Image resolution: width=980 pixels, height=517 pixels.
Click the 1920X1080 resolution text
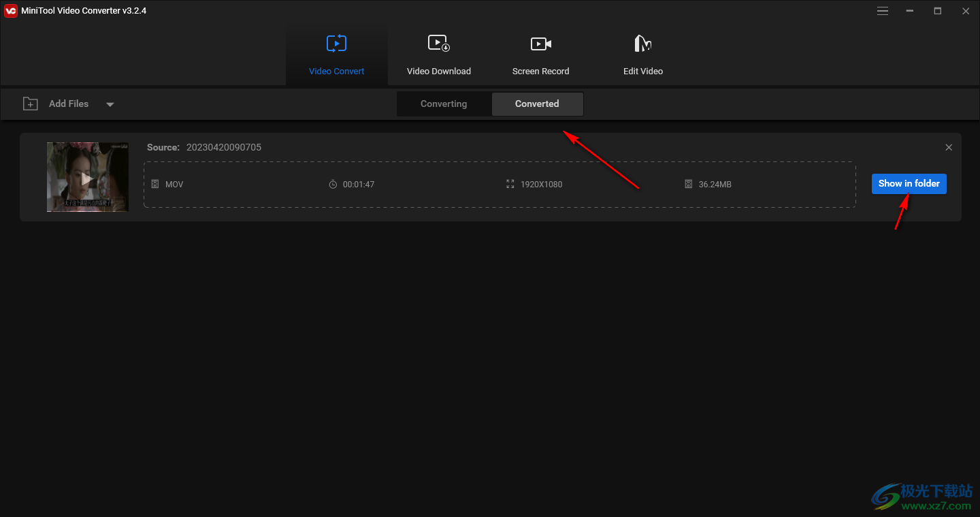pos(542,185)
